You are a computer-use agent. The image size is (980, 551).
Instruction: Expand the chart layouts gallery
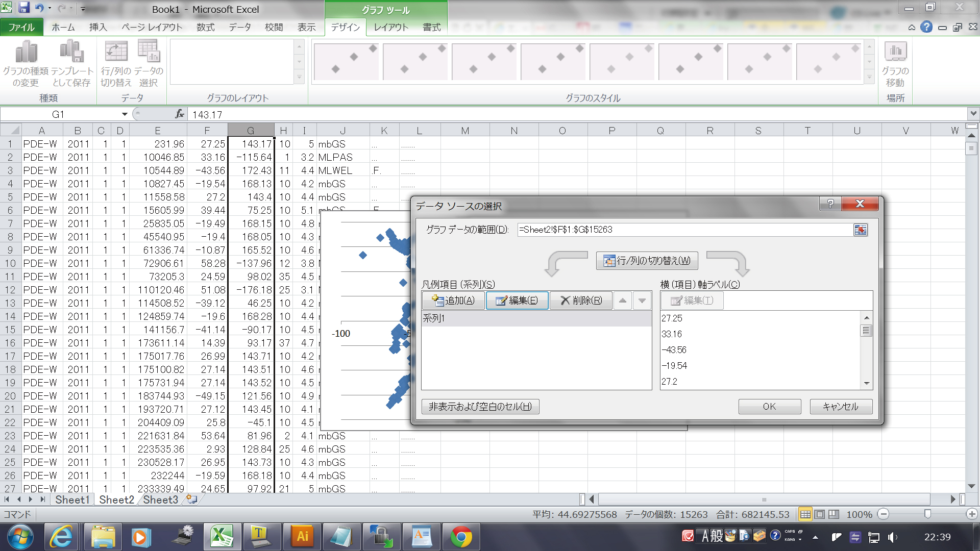point(299,78)
